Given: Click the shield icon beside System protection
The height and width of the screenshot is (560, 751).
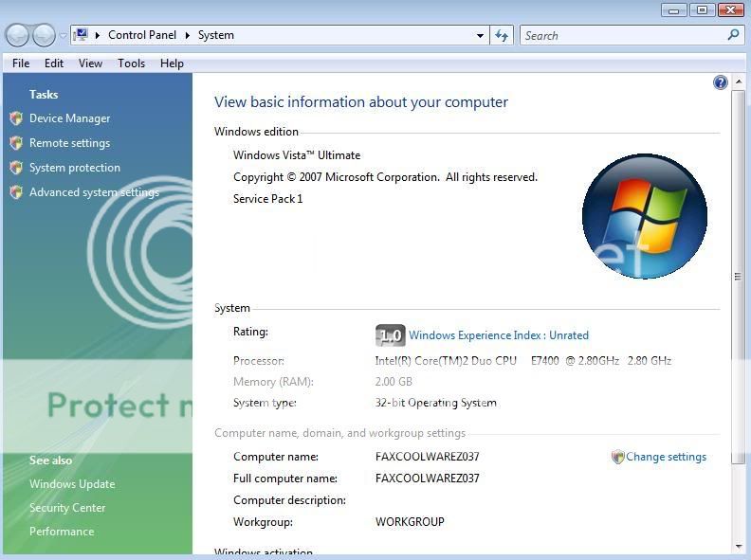Looking at the screenshot, I should point(16,168).
